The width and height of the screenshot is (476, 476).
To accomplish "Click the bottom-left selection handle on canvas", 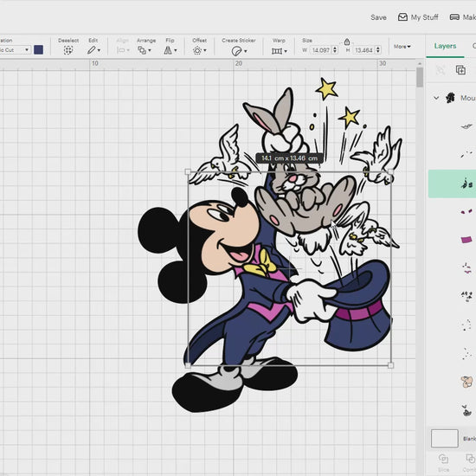I will [188, 365].
